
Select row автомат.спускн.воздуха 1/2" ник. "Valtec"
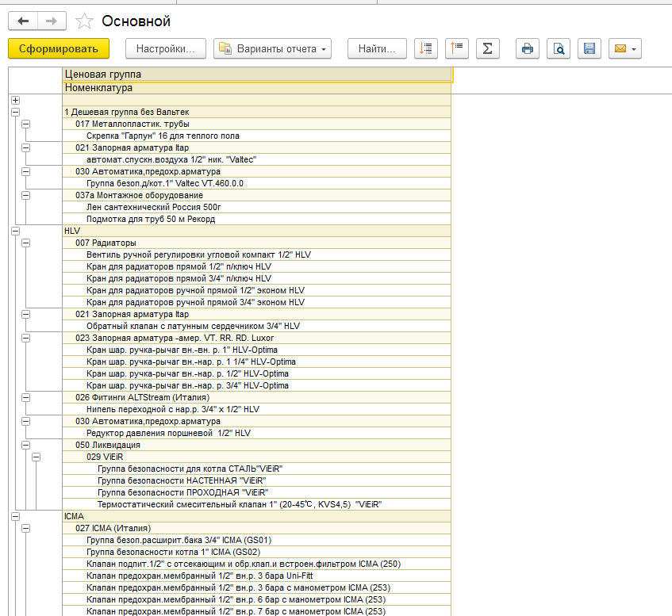click(x=257, y=160)
